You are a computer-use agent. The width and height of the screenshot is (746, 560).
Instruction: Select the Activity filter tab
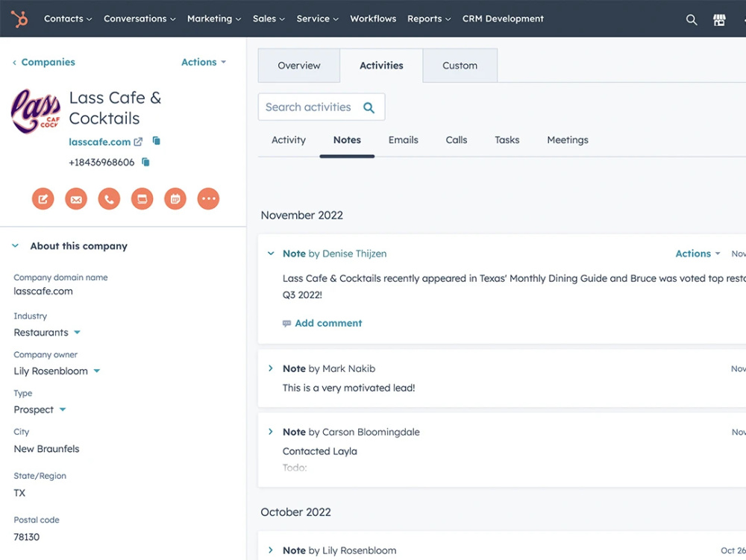pyautogui.click(x=289, y=140)
